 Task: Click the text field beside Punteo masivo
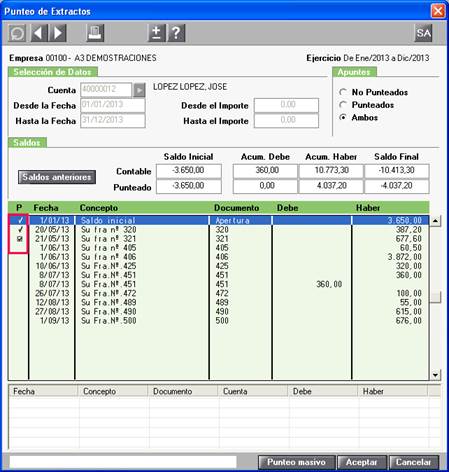tap(123, 462)
